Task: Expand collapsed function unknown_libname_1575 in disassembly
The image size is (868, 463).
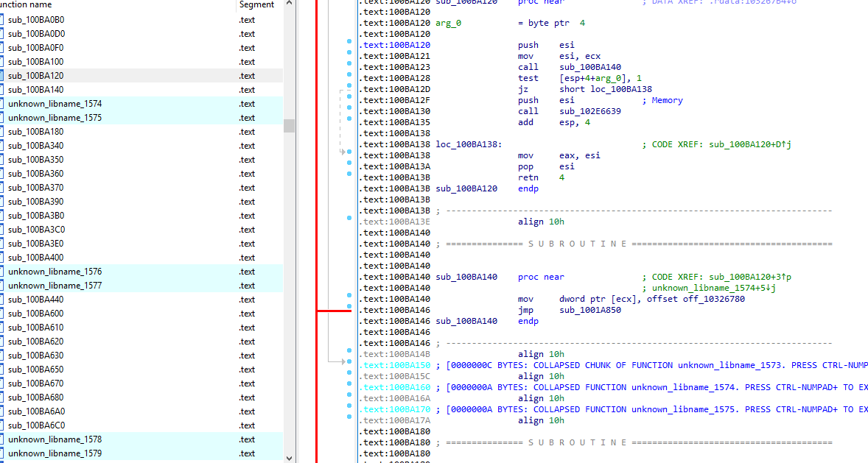Action: (x=651, y=410)
